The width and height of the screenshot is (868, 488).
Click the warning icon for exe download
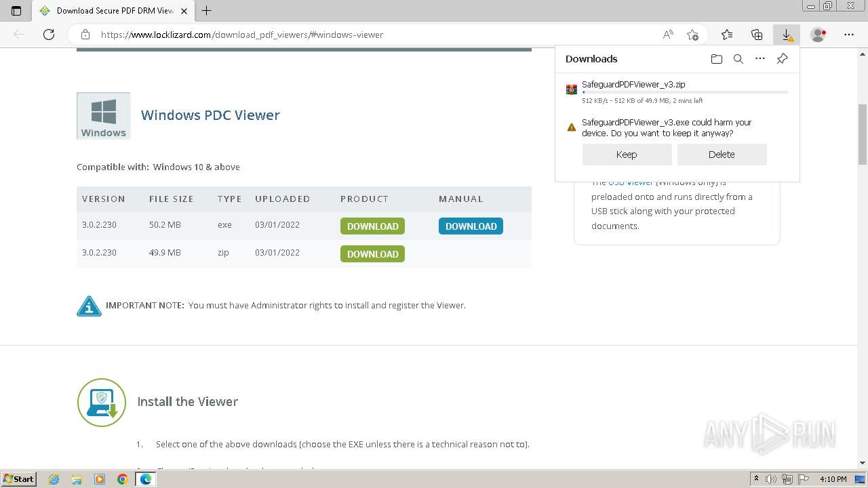(572, 127)
